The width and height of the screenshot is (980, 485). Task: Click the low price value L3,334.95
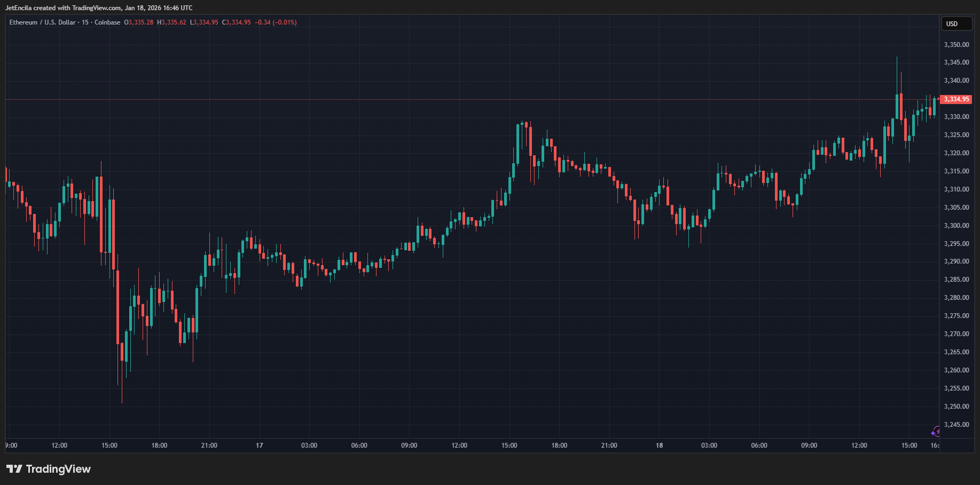pos(205,22)
